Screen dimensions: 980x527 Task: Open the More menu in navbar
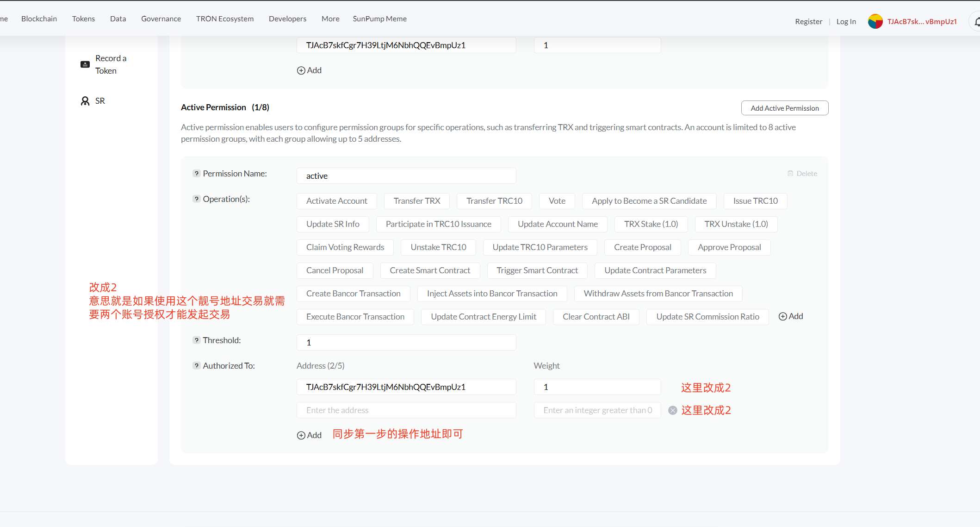(x=330, y=19)
